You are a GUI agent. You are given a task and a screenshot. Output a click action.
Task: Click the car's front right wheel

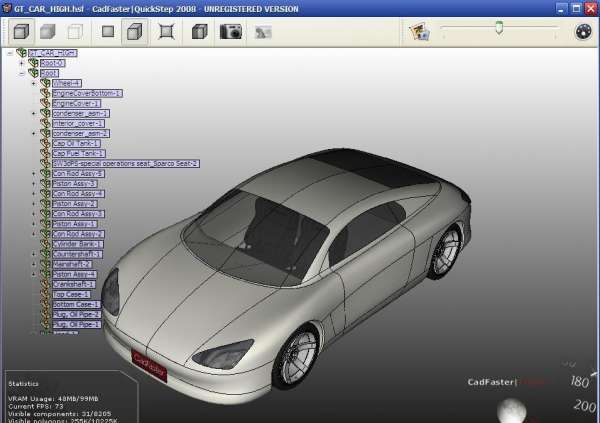coord(296,358)
